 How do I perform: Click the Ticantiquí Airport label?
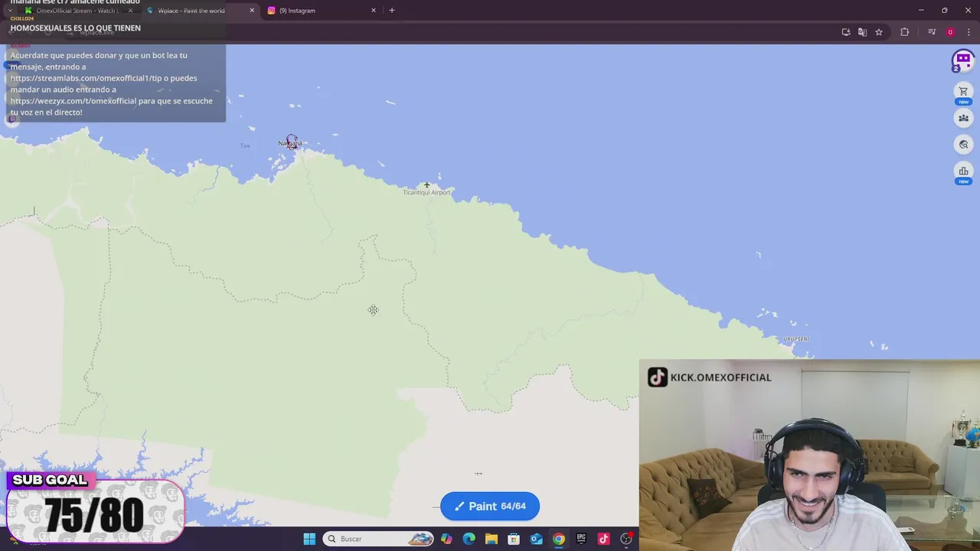tap(426, 193)
